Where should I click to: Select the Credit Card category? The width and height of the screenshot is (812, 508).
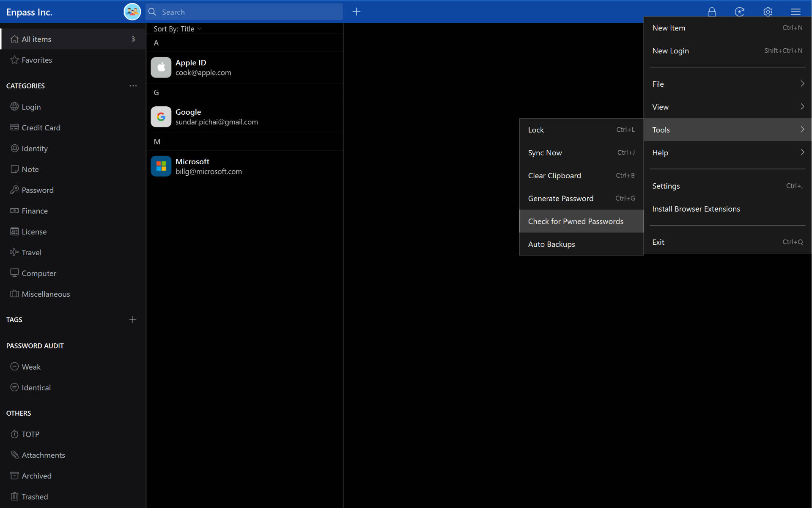[x=41, y=127]
